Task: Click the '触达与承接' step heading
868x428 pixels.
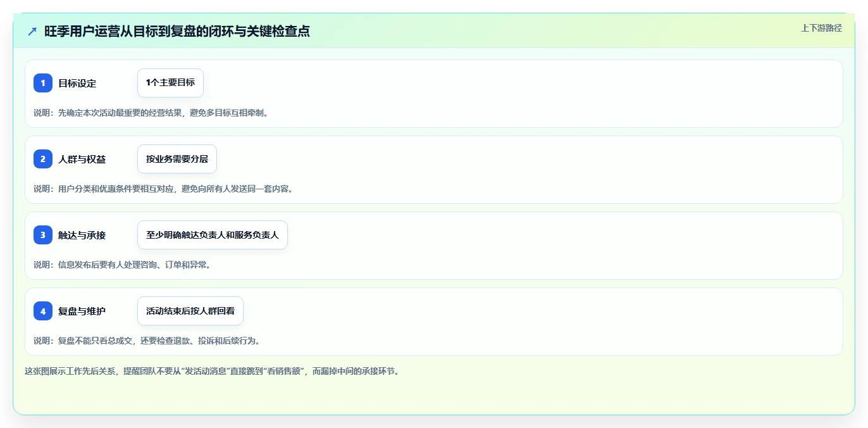Action: pyautogui.click(x=82, y=235)
